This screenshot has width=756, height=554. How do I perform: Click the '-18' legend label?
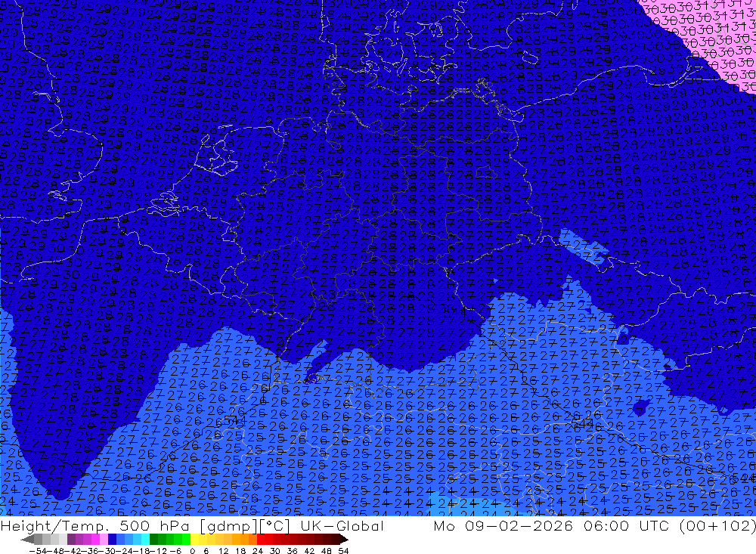tap(142, 551)
